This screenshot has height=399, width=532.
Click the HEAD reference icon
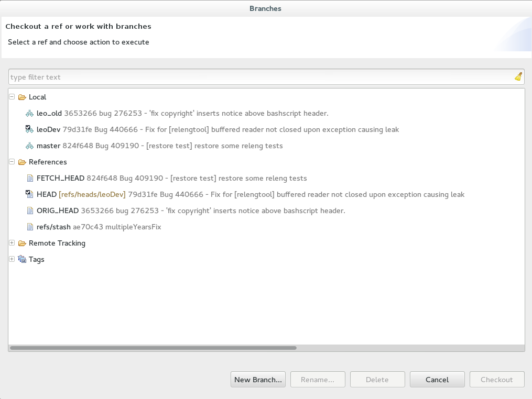click(30, 194)
